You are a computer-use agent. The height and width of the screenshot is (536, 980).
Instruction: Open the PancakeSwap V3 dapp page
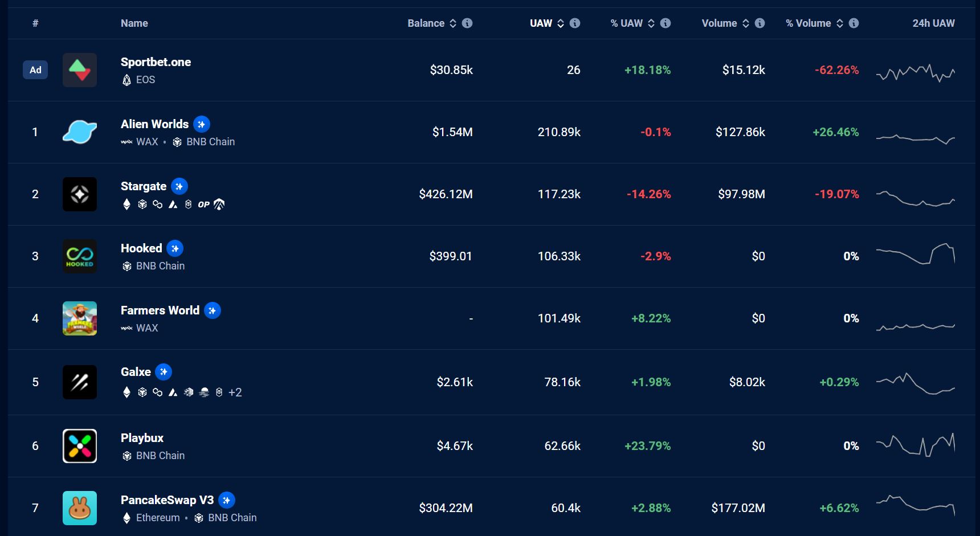167,500
